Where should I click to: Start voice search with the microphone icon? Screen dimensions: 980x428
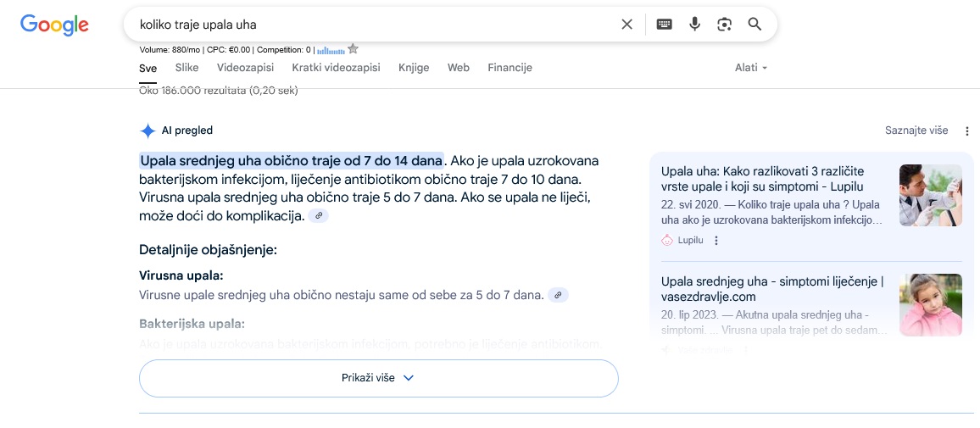tap(694, 25)
